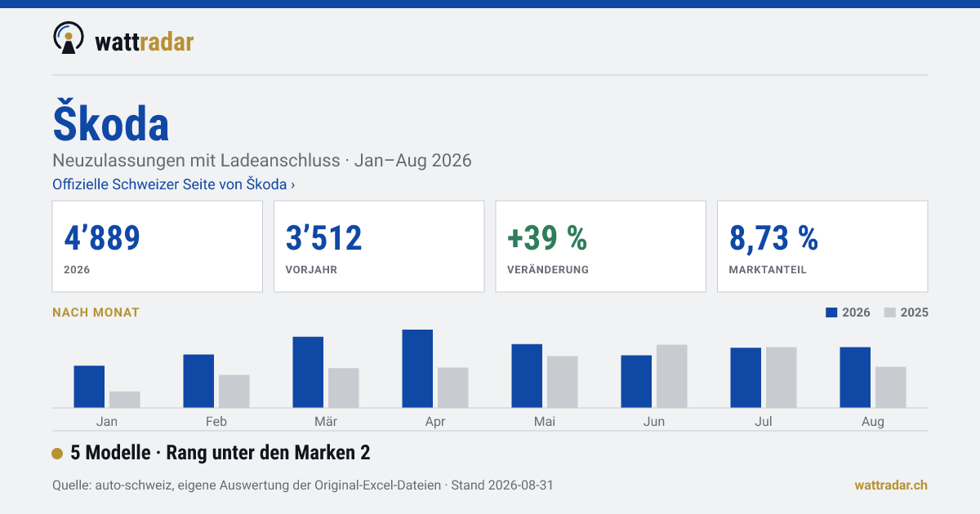This screenshot has width=980, height=514.
Task: Click the 'Feb' axis label
Action: [216, 422]
